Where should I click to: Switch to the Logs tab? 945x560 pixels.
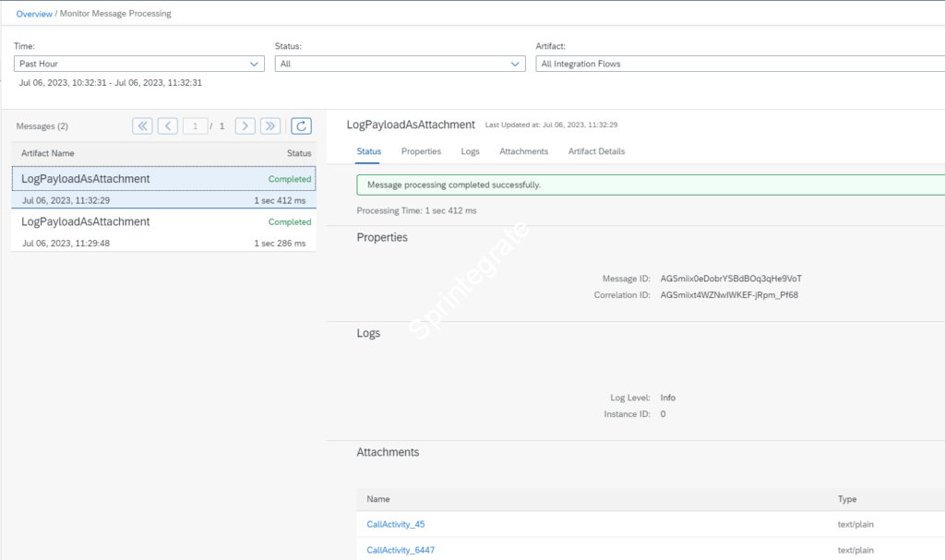point(469,151)
